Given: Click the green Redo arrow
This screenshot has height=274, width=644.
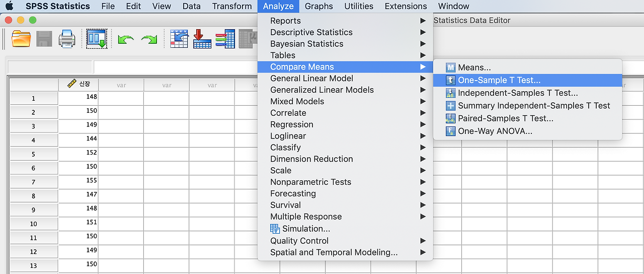Looking at the screenshot, I should pyautogui.click(x=149, y=39).
